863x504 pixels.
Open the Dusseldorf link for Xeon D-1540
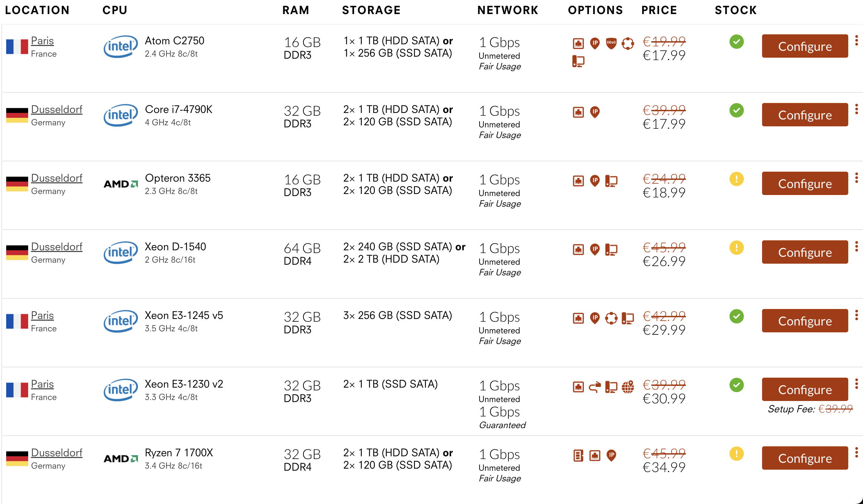tap(57, 247)
